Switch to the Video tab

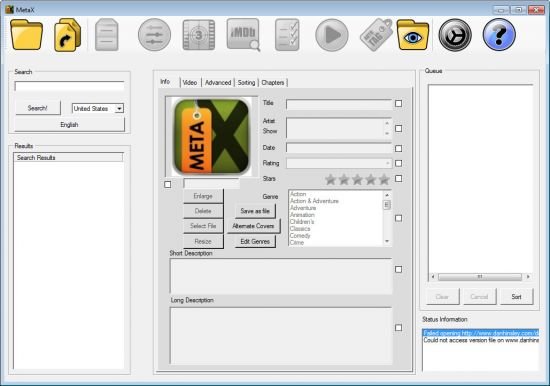coord(190,82)
